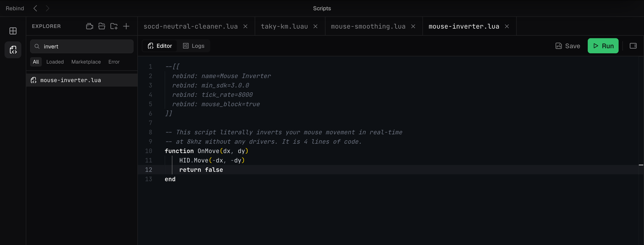This screenshot has width=644, height=245.
Task: Click the 'rebind: name=Mouse Inverter' line
Action: [221, 76]
